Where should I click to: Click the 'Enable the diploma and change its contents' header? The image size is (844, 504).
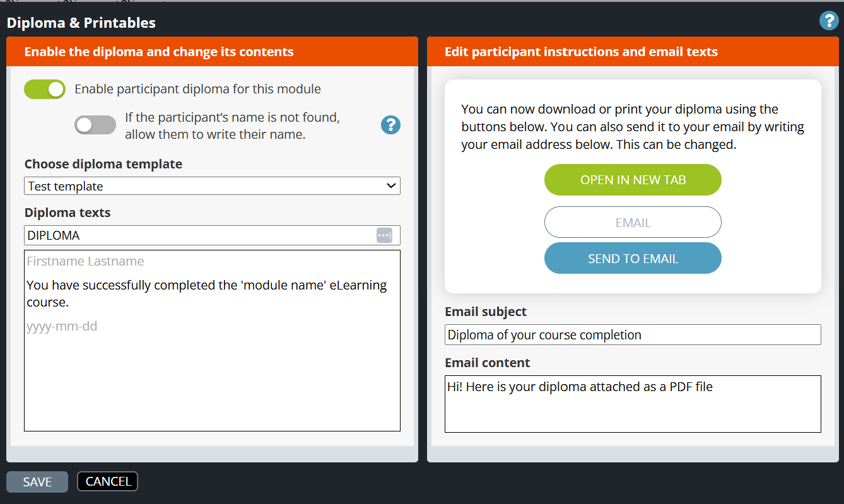pyautogui.click(x=159, y=52)
